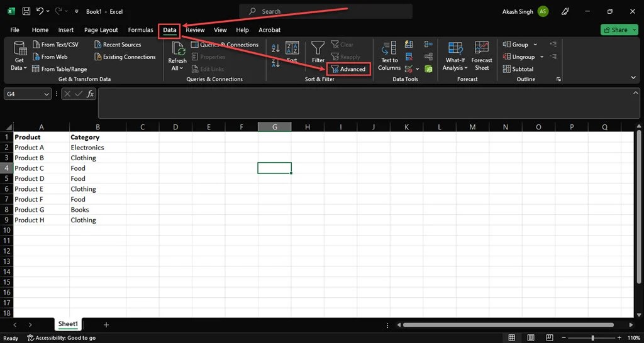644x343 pixels.
Task: Refresh All data connections
Action: coord(177,56)
